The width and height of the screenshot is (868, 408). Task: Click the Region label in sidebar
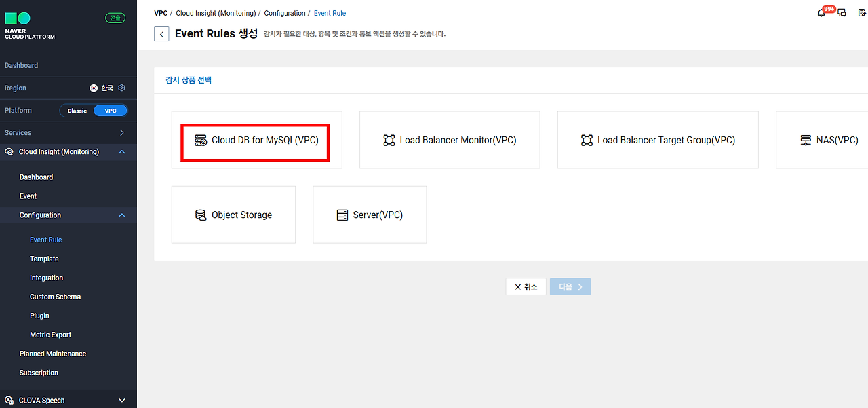16,88
